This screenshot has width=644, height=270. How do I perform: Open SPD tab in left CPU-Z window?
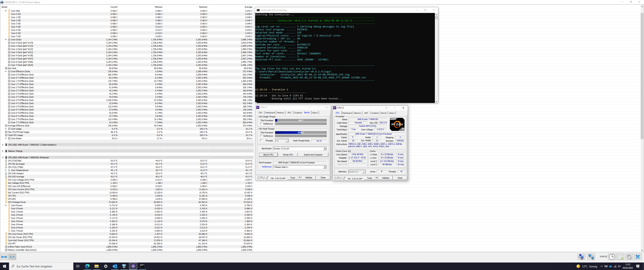(289, 113)
